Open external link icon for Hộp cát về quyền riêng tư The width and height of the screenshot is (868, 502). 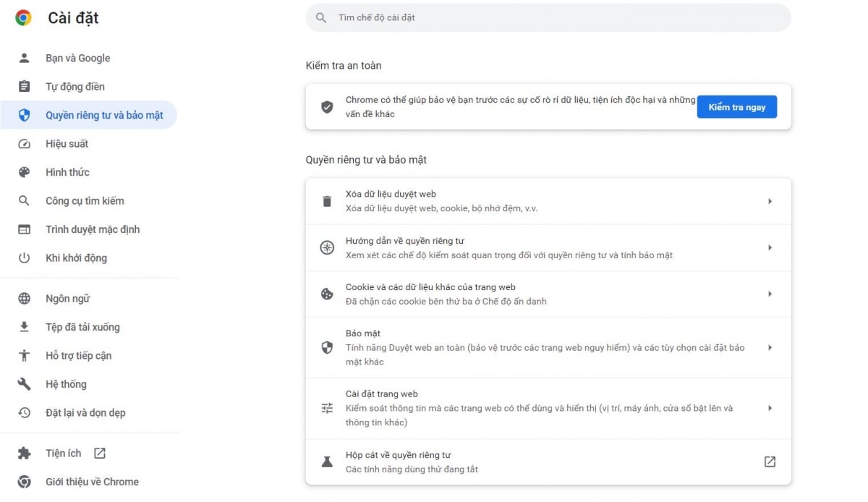[x=770, y=461]
